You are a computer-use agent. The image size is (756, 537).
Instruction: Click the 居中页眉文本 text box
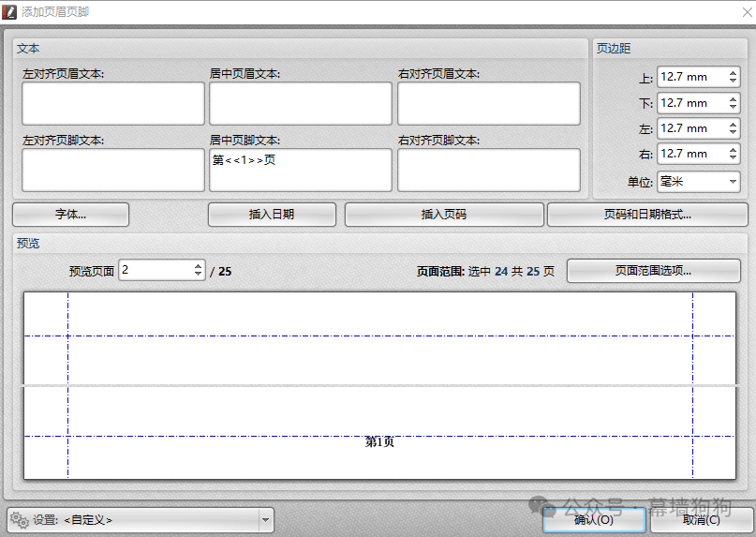[x=300, y=103]
